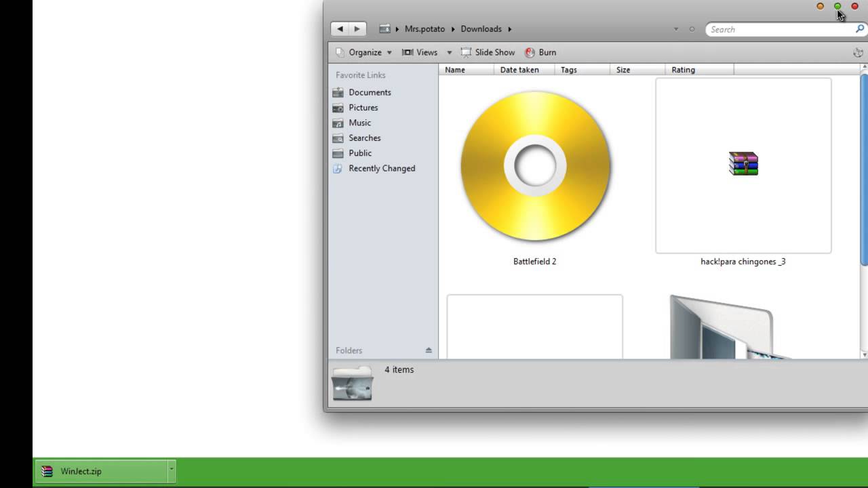Select the WinRAR archive icon thumbnail
Viewport: 868px width, 488px height.
[743, 163]
